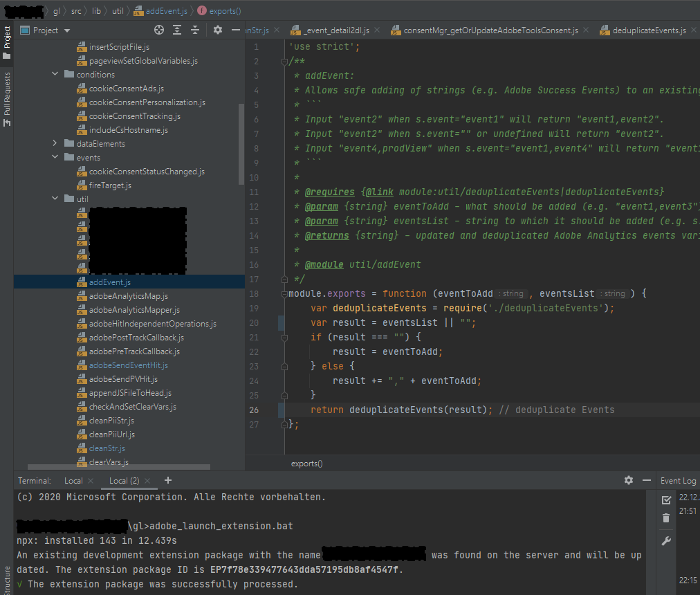The height and width of the screenshot is (595, 700).
Task: Open Terminal settings gear icon
Action: click(629, 480)
